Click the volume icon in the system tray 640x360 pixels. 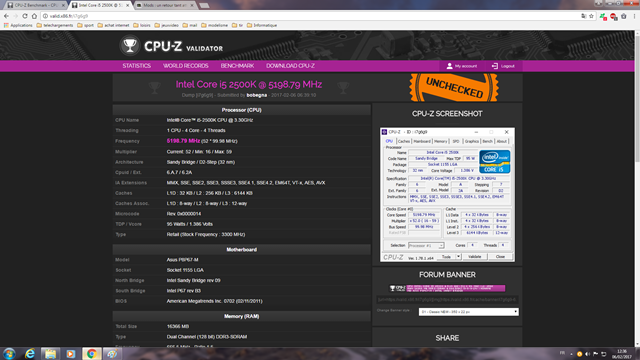pos(587,354)
